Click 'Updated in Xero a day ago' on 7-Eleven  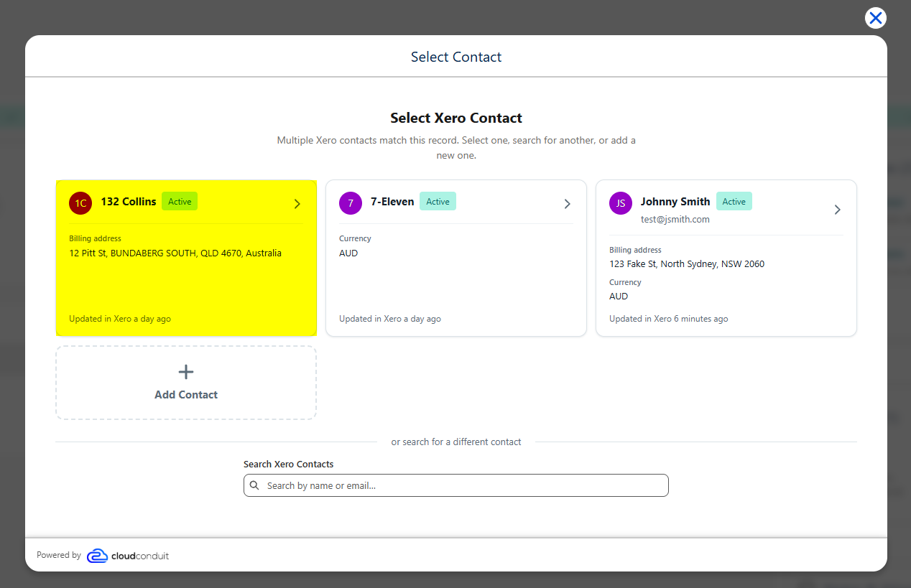point(390,319)
